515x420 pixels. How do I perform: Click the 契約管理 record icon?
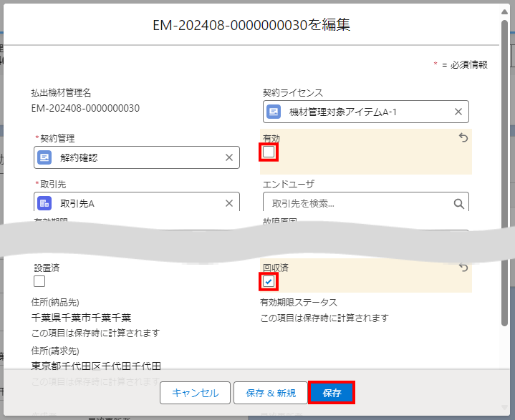tap(44, 157)
